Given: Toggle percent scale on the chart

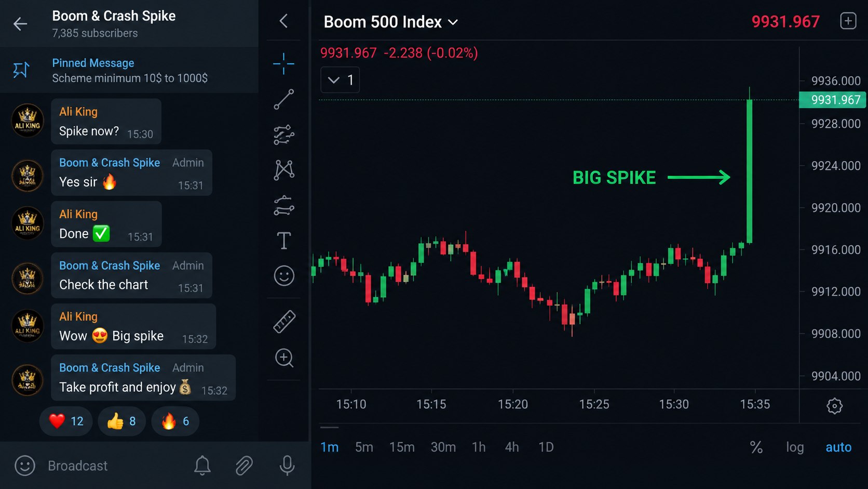Looking at the screenshot, I should pos(756,447).
